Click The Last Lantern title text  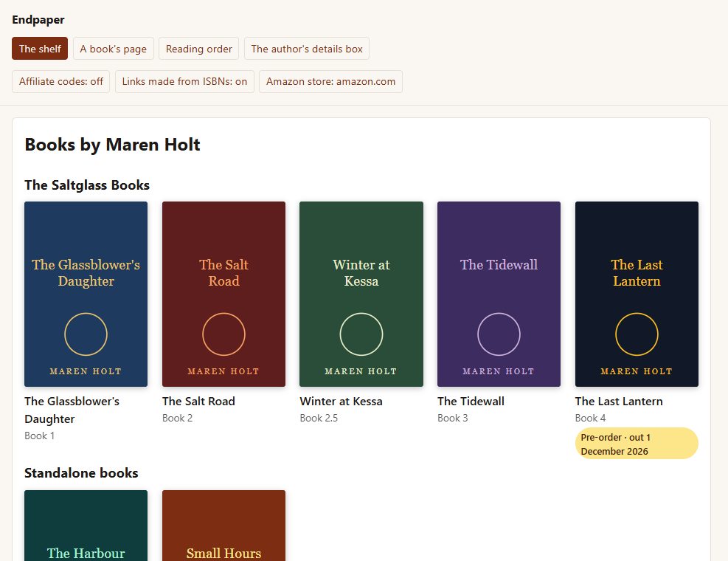click(x=619, y=401)
